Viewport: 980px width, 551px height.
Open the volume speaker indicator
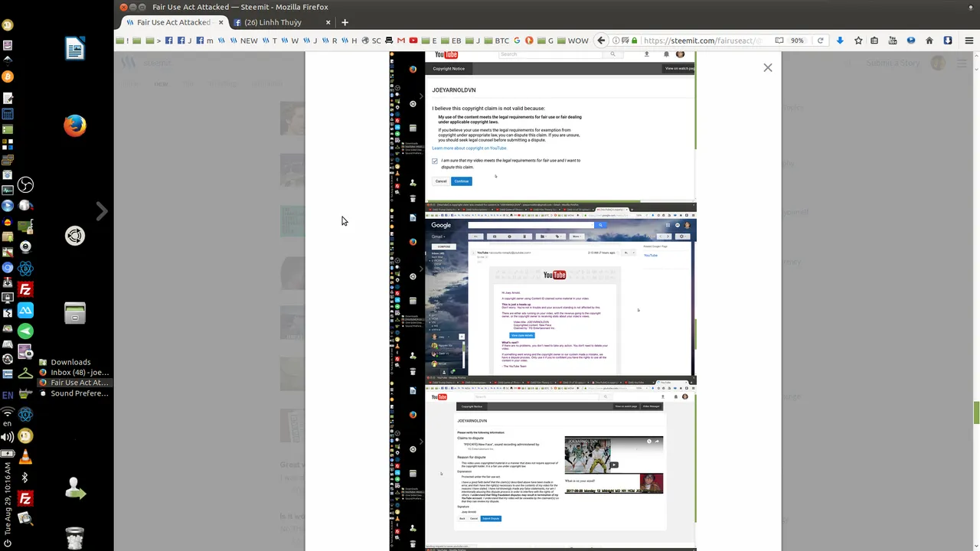point(8,437)
